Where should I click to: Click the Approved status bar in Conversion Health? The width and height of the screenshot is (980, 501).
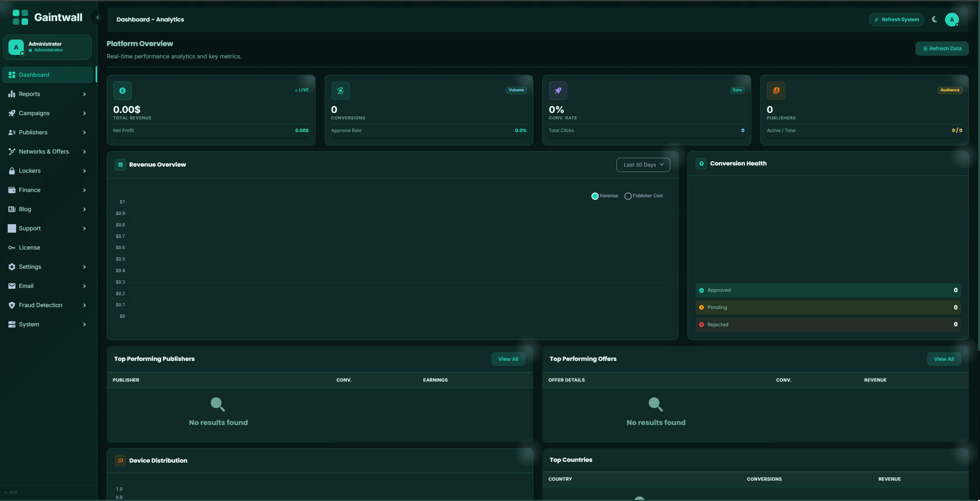tap(827, 290)
